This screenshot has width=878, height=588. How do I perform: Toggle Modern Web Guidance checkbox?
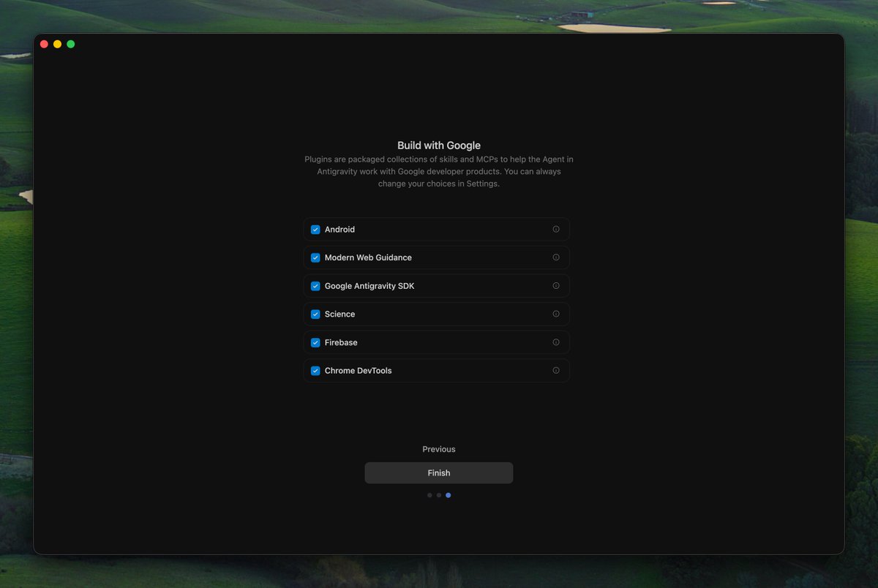[x=315, y=257]
